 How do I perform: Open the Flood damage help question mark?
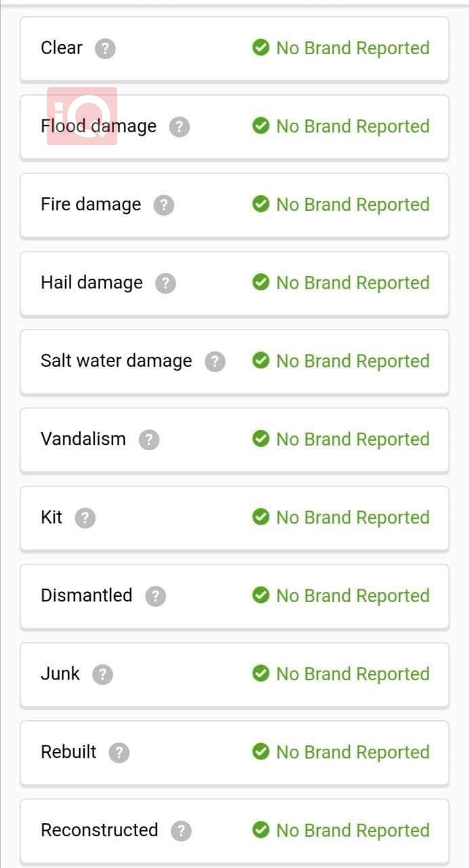179,127
